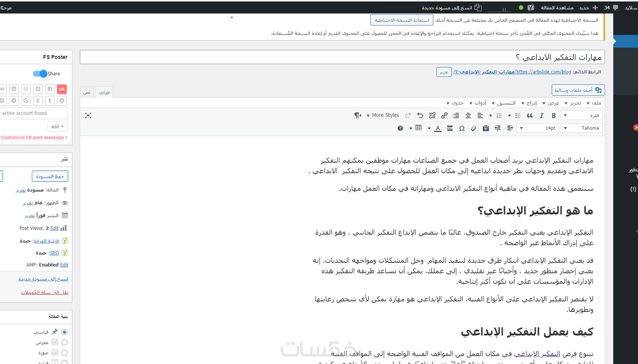Open keyboard shortcuts help icon

400,128
